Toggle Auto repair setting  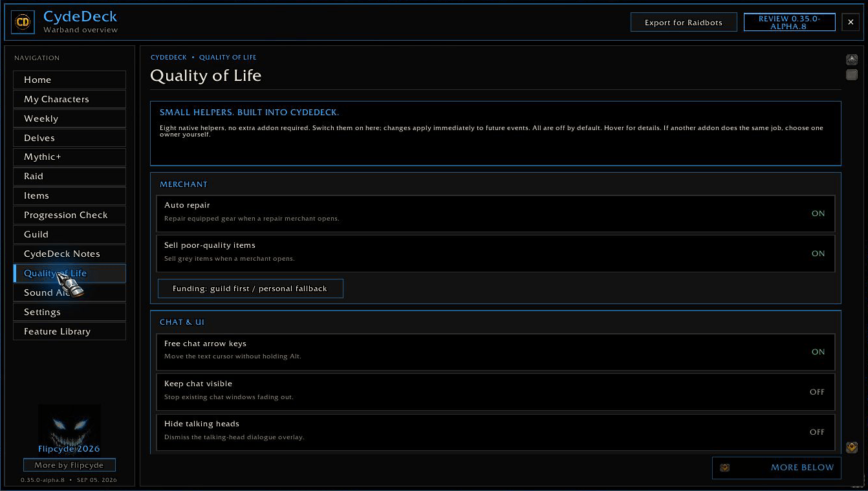[495, 213]
